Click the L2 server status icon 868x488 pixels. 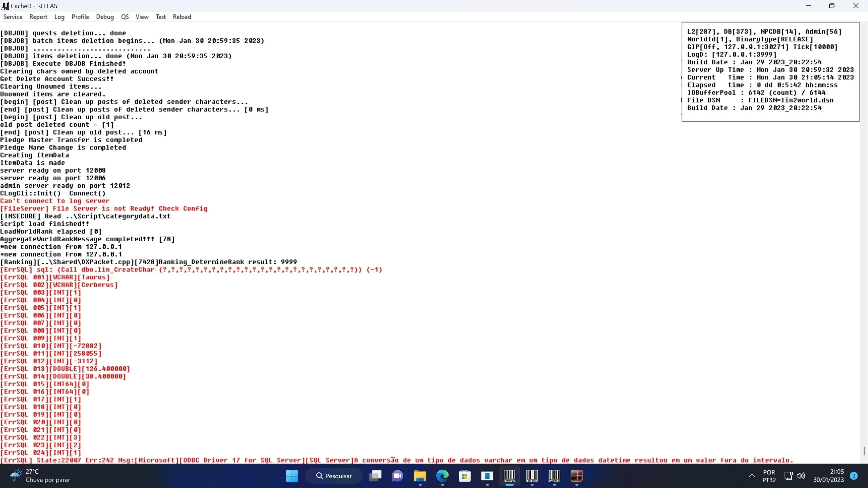point(577,475)
